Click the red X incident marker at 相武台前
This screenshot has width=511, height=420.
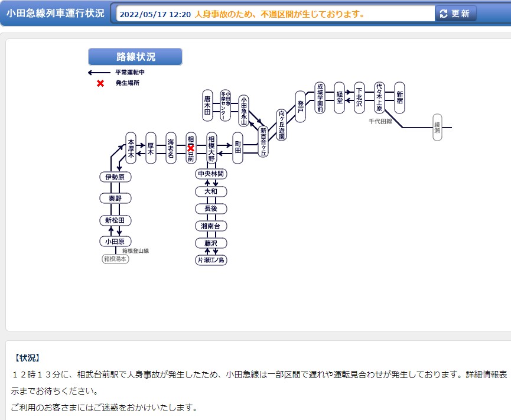[x=191, y=148]
